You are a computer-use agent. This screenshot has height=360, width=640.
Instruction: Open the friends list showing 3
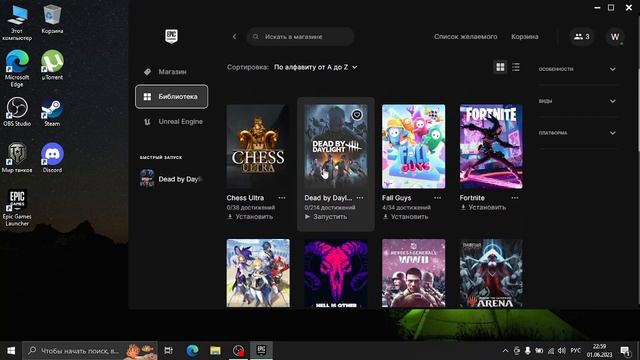coord(582,37)
